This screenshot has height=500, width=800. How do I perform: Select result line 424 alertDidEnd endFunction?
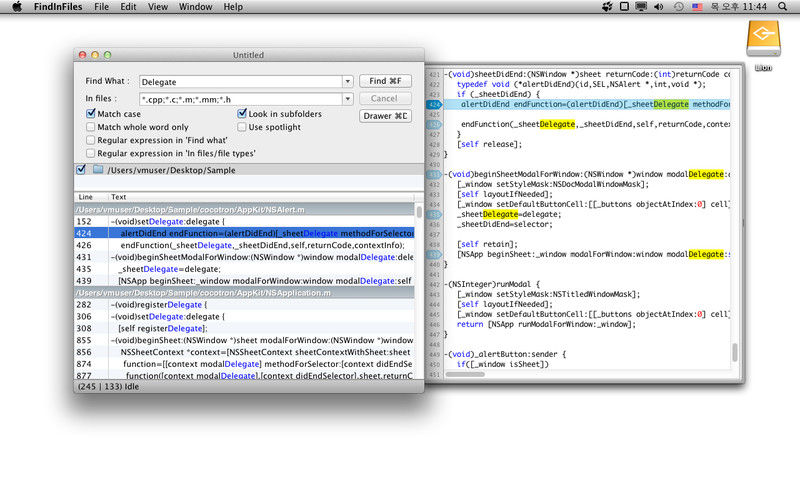244,233
